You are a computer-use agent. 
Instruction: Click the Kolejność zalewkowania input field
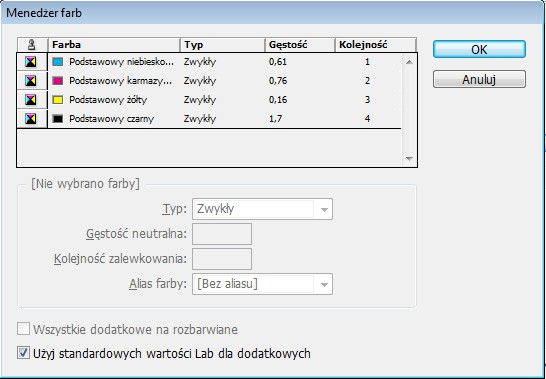click(x=222, y=259)
